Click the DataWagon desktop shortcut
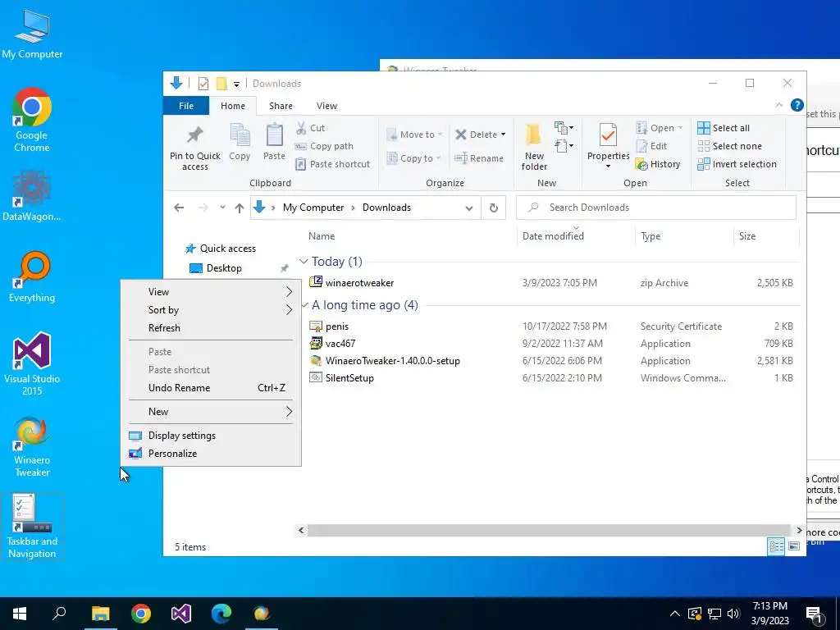The image size is (840, 630). tap(32, 196)
